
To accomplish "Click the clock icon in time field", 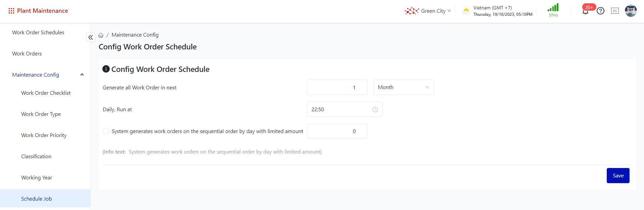I will coord(375,110).
